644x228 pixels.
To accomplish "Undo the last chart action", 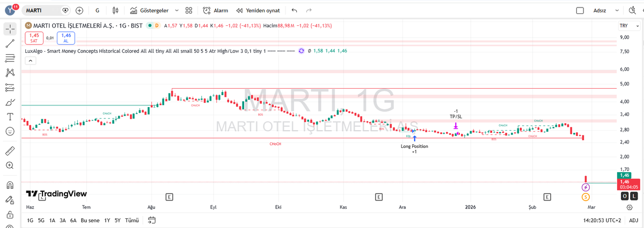I will coord(294,10).
